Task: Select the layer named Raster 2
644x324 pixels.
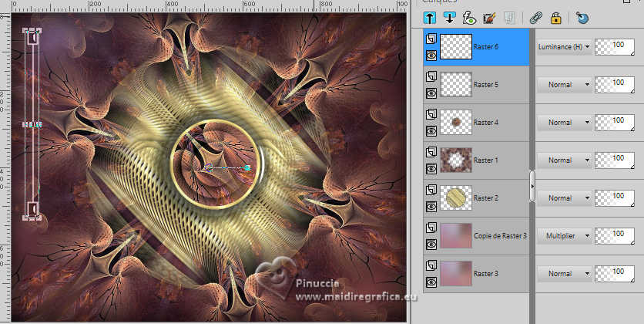Action: click(x=486, y=198)
